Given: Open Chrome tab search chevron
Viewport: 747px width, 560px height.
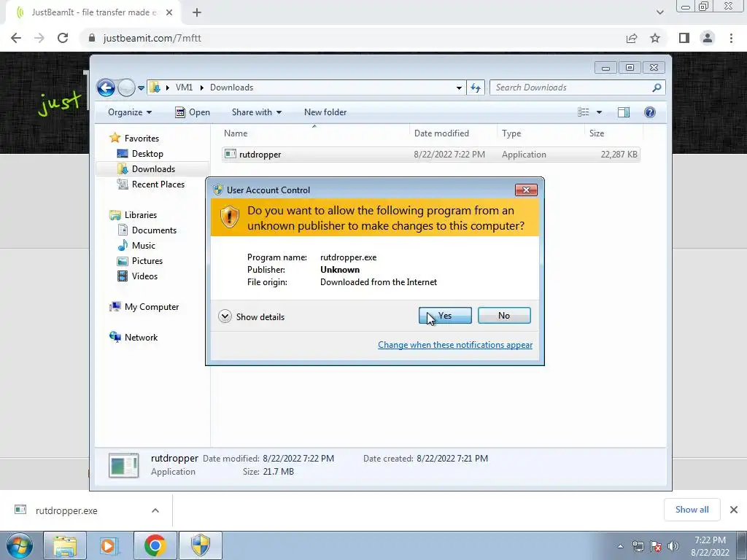Looking at the screenshot, I should click(659, 12).
